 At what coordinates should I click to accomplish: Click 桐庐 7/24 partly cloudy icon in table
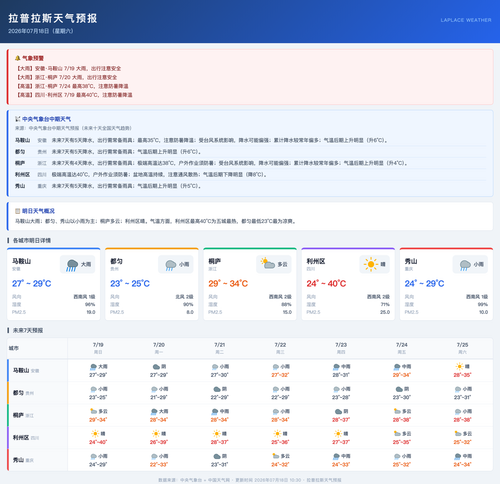click(397, 411)
